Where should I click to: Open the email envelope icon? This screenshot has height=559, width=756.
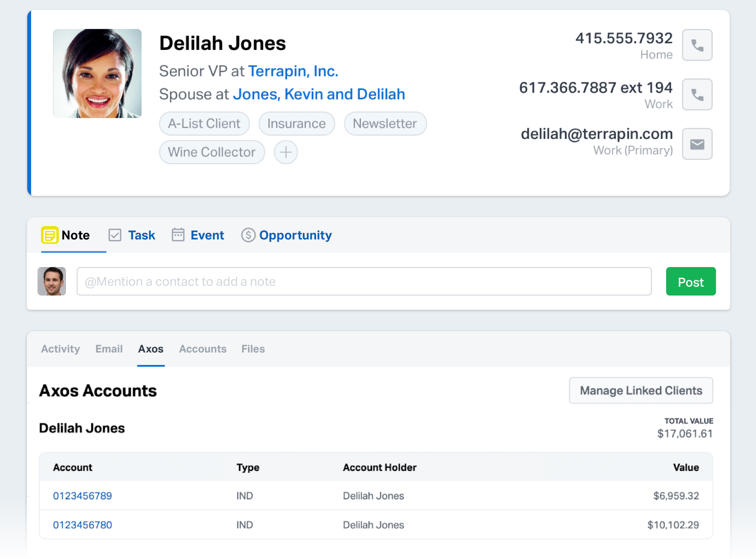tap(697, 144)
